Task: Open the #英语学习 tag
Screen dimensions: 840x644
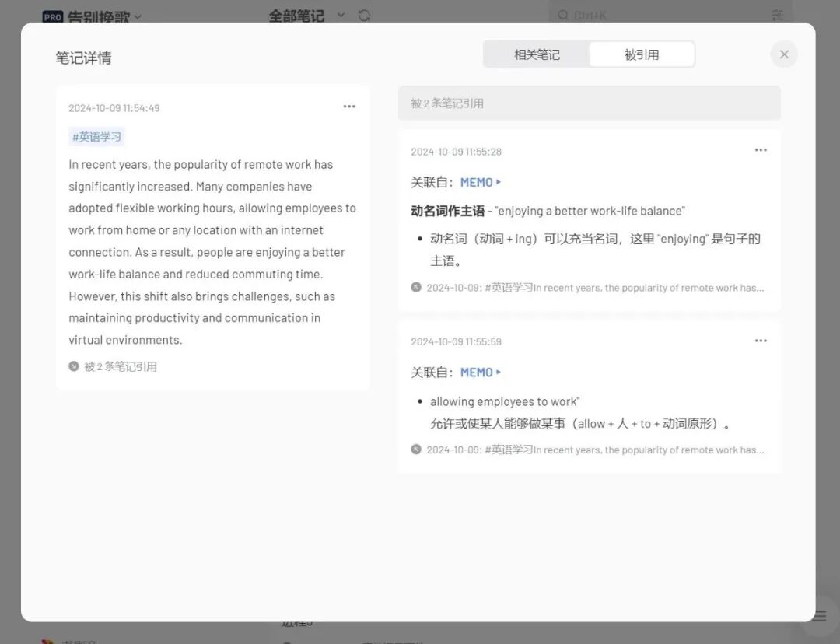Action: point(96,137)
